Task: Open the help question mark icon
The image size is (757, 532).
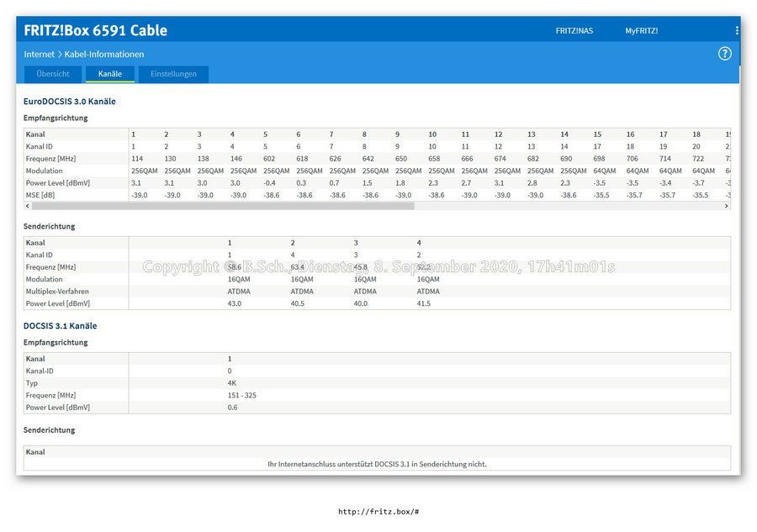Action: (x=725, y=54)
